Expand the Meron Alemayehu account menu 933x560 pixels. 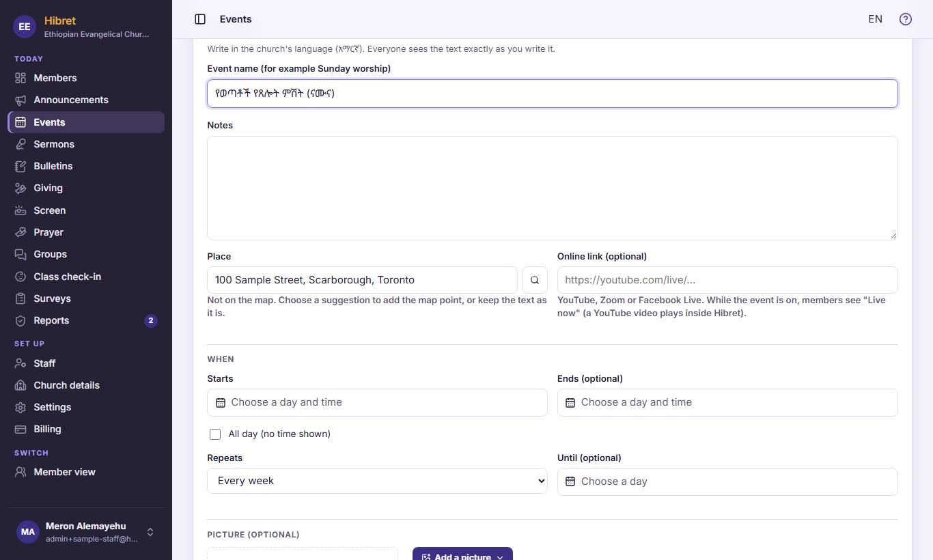click(86, 532)
